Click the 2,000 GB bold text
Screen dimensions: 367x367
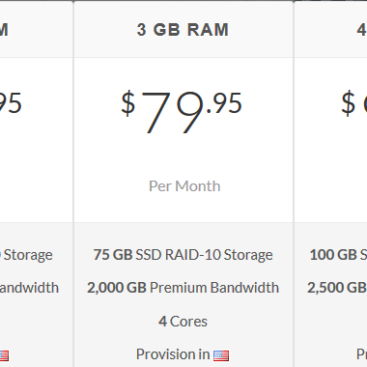tap(117, 288)
